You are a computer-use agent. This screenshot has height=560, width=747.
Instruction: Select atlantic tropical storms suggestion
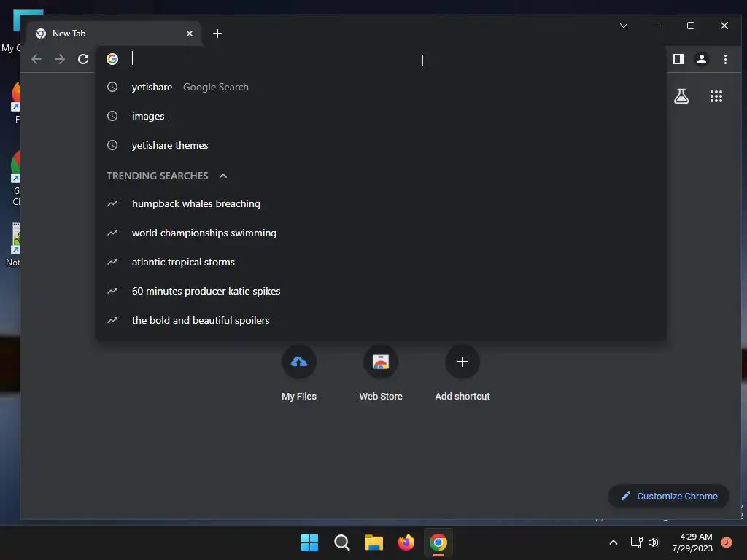coord(380,262)
